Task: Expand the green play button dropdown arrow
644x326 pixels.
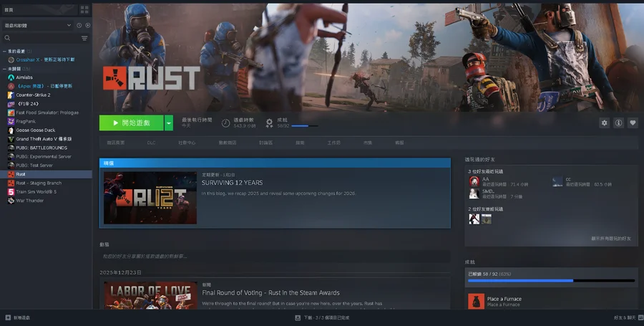Action: [169, 123]
